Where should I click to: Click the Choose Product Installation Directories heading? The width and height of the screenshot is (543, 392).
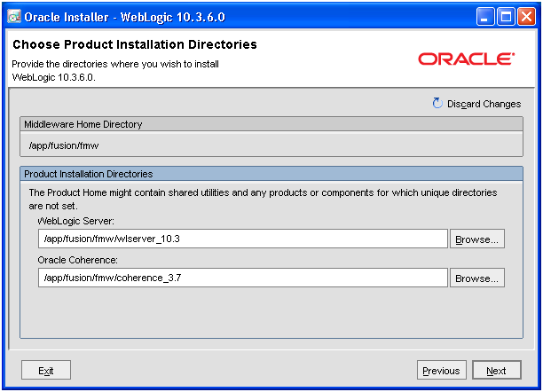(x=135, y=44)
